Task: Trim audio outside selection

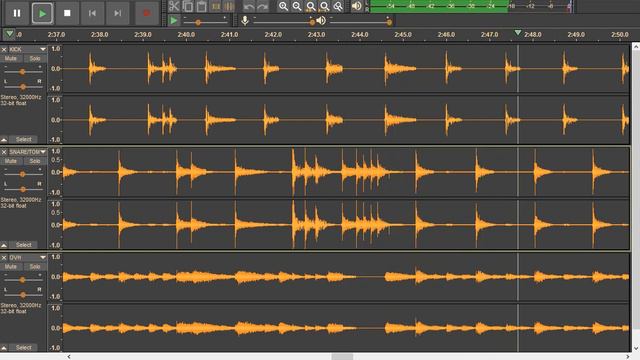Action: [216, 6]
